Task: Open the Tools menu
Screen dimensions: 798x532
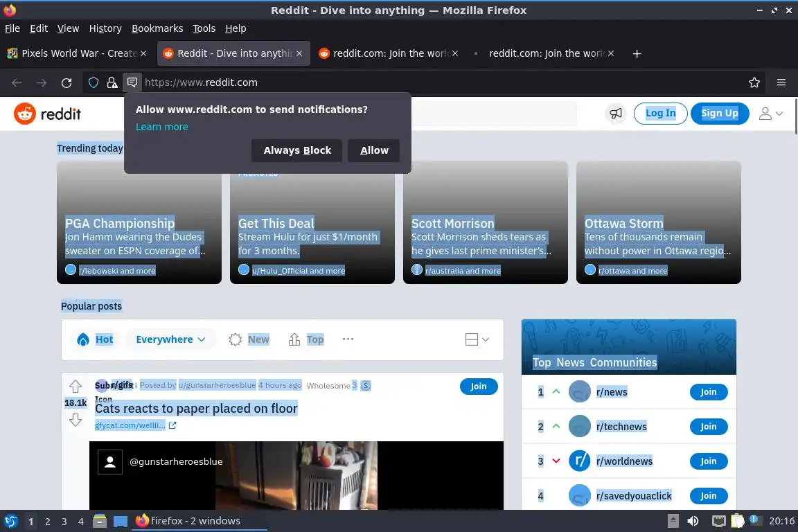Action: tap(204, 28)
